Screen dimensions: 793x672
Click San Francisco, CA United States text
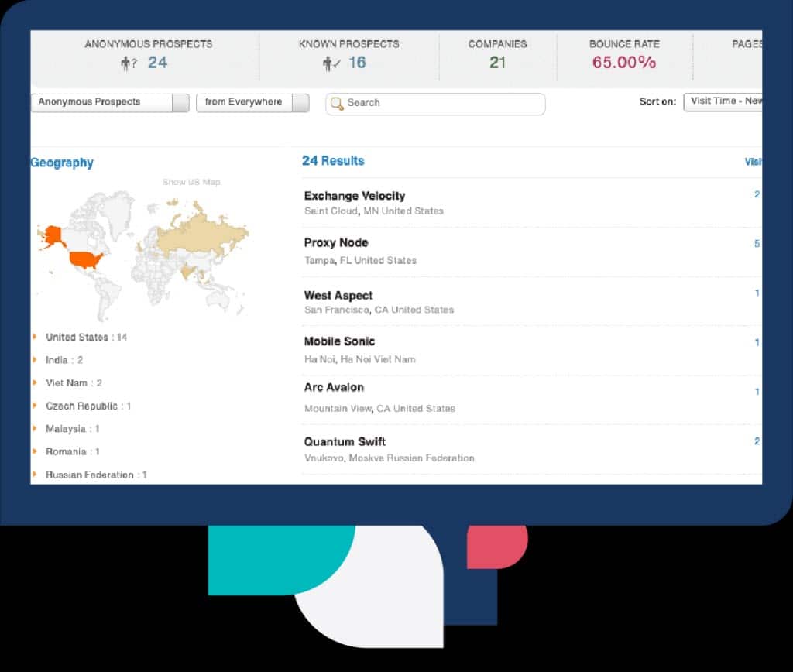click(x=379, y=310)
